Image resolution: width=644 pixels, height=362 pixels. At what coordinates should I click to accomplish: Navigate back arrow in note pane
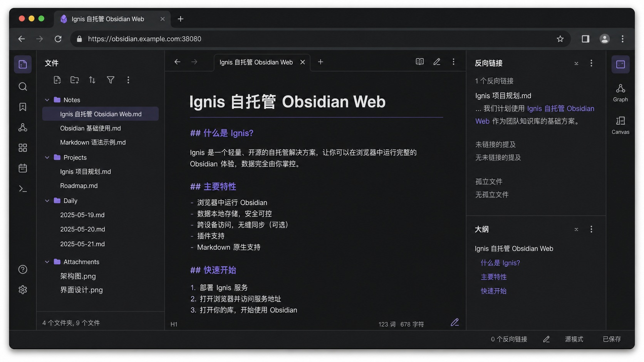click(177, 62)
